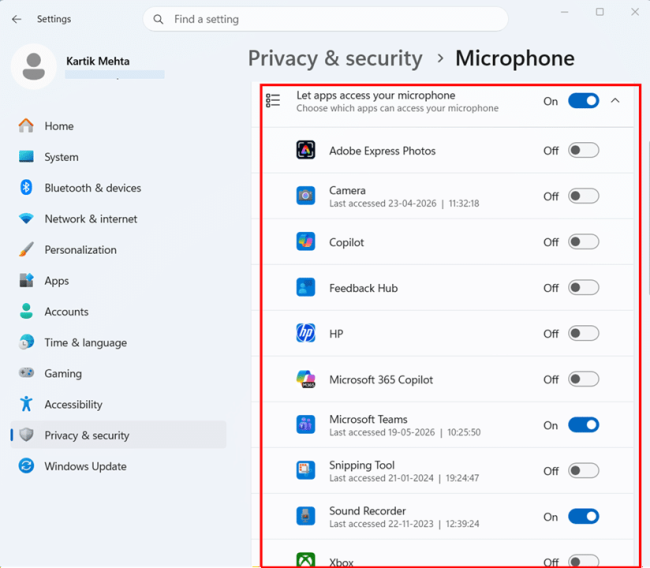Screen dimensions: 650x568
Task: Click the Find a setting search box
Action: point(325,19)
